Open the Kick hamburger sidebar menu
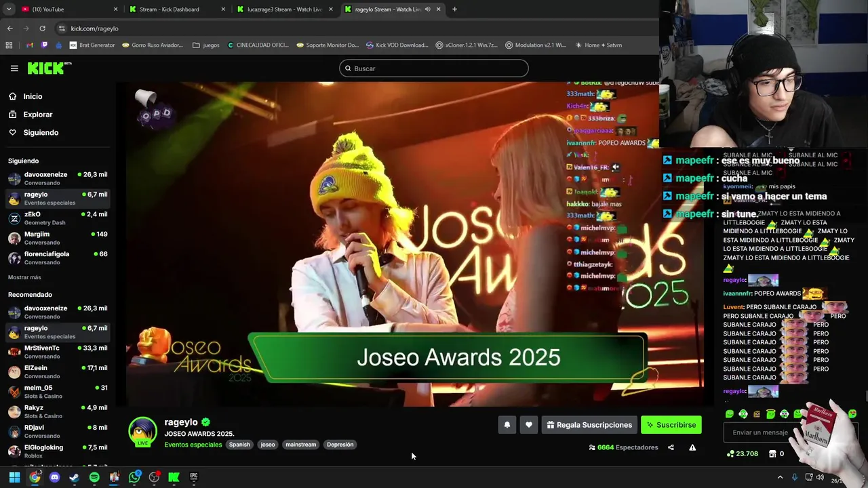Screen dimensions: 868x488 (14, 68)
